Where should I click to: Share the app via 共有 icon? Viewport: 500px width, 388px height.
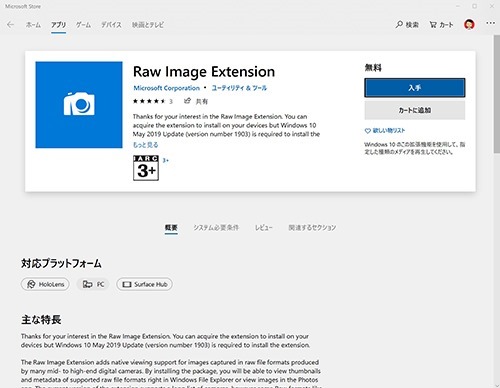tap(188, 101)
